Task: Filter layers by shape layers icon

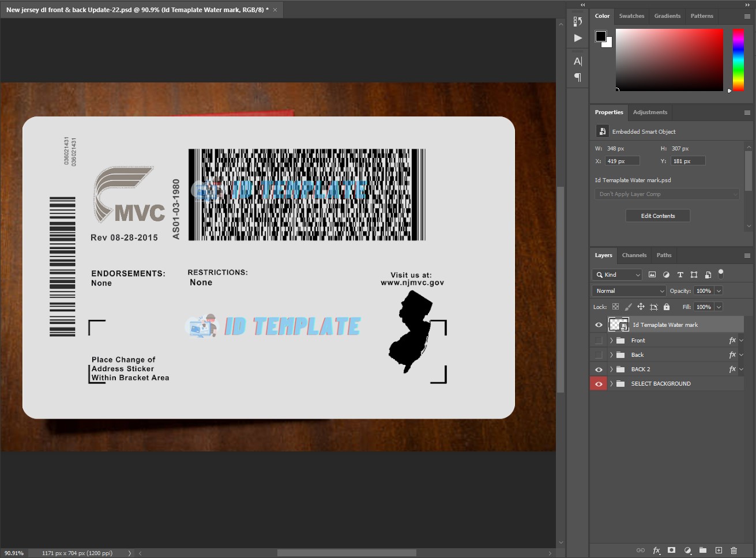Action: click(x=694, y=275)
